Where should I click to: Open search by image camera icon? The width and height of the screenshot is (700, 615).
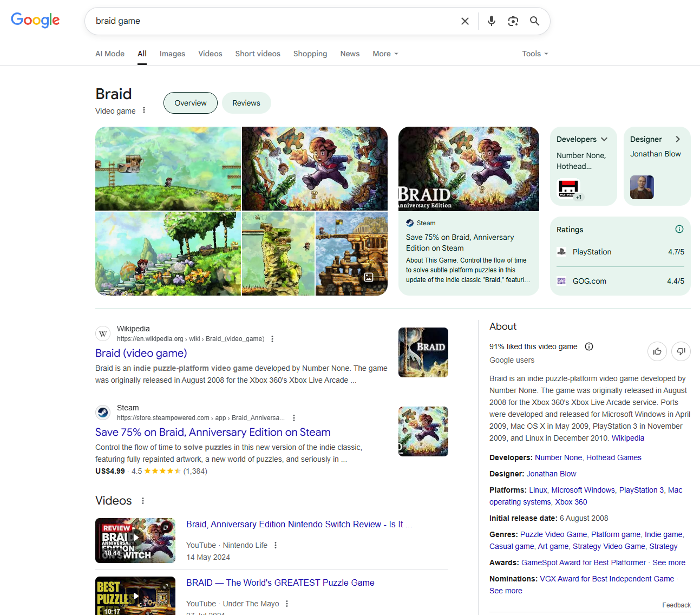[513, 21]
